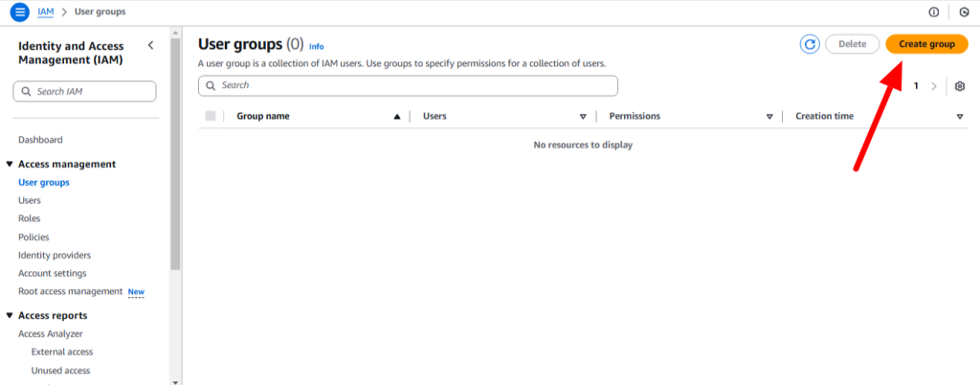Click the user groups Search field
Screen dimensions: 980x385
coord(408,85)
